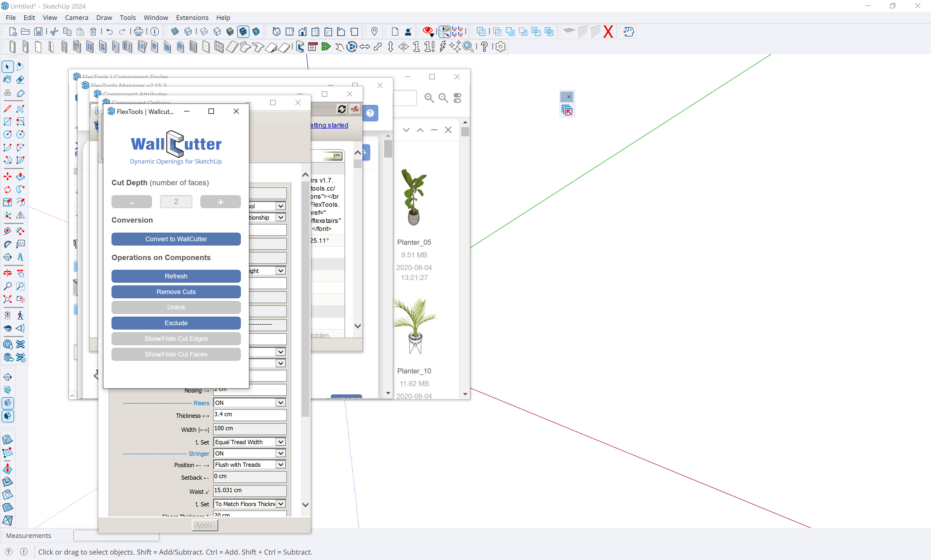This screenshot has width=931, height=560.
Task: Select the Paint Bucket tool
Action: 7,80
